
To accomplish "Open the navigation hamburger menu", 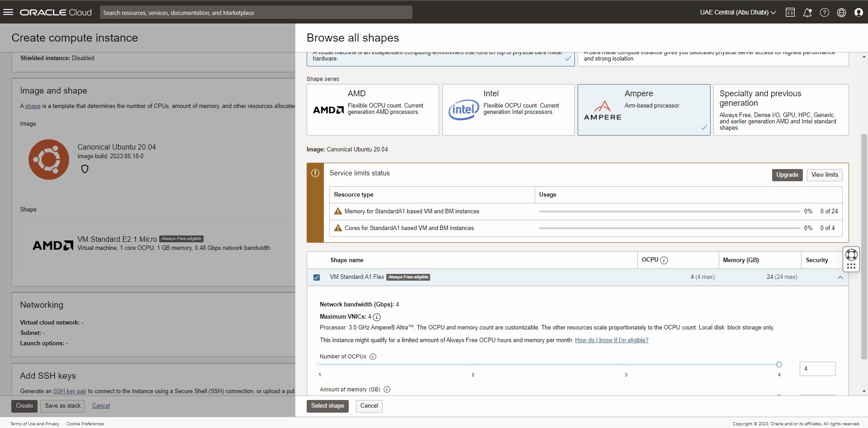I will coord(9,12).
